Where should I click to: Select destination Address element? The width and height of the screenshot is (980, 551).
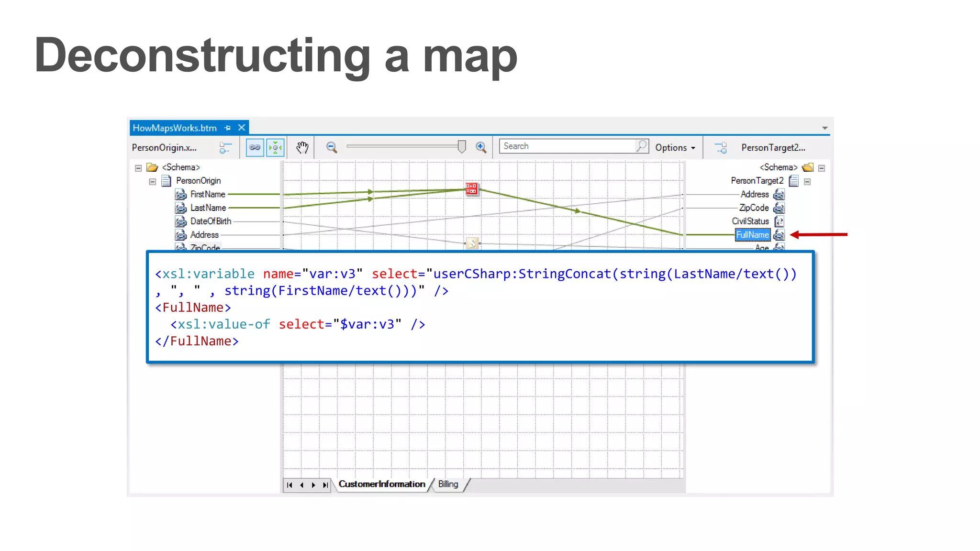coord(755,194)
